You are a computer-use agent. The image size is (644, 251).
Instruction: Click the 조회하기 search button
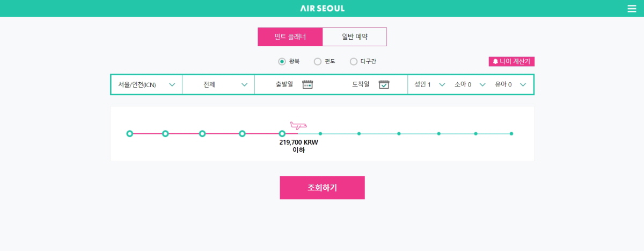click(322, 188)
